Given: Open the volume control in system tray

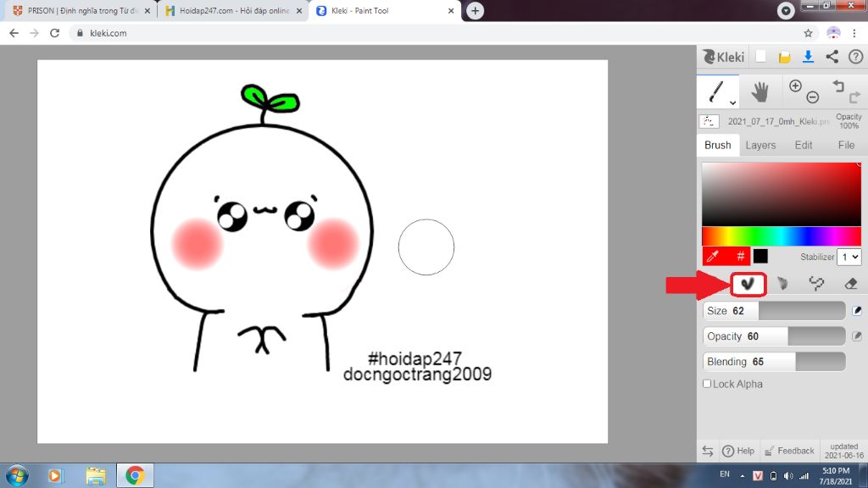Looking at the screenshot, I should click(788, 476).
